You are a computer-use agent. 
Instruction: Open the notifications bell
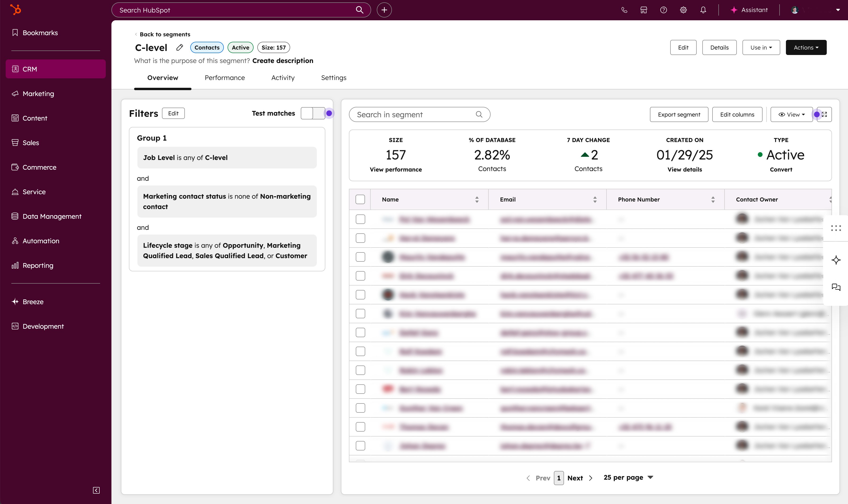pos(703,10)
